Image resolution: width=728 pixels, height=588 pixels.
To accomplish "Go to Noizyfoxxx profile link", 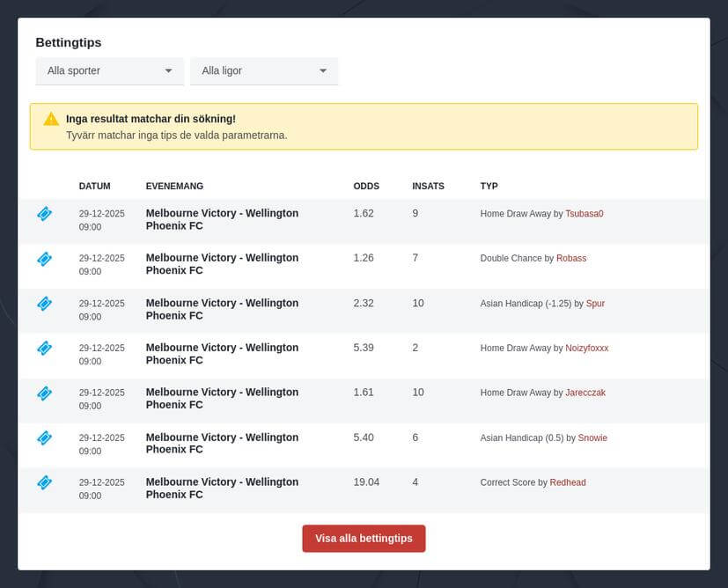I will point(586,349).
